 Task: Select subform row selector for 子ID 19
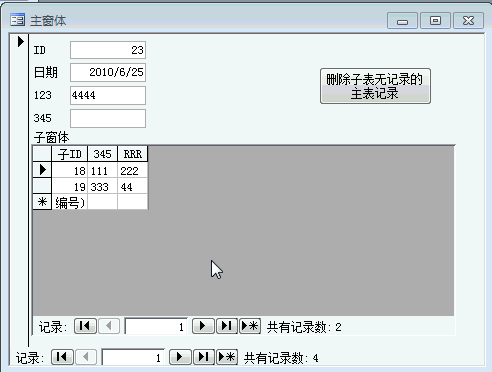pyautogui.click(x=42, y=186)
